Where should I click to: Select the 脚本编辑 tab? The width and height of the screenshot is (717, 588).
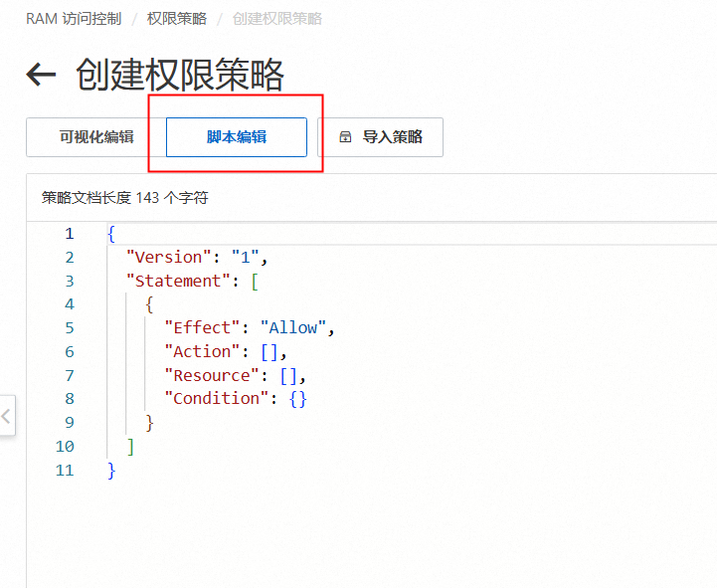[x=237, y=137]
